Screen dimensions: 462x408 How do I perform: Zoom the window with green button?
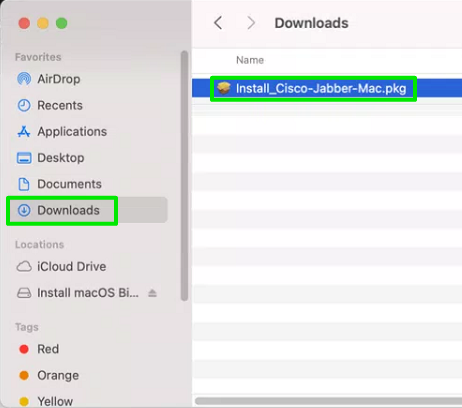point(61,23)
